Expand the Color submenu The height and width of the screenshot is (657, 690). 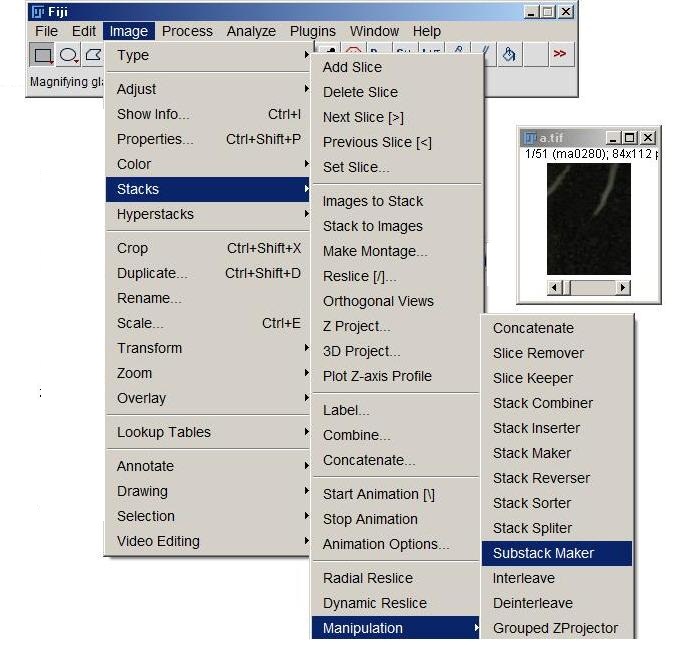(208, 164)
